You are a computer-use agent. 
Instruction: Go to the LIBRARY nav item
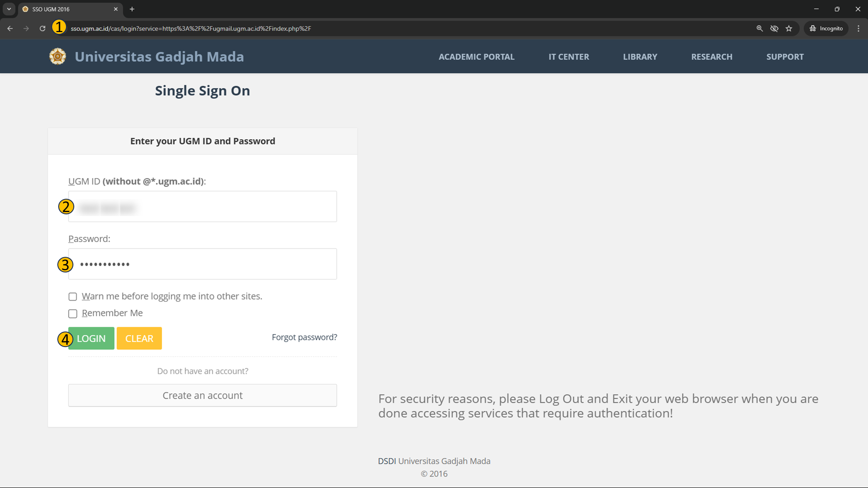click(x=640, y=57)
